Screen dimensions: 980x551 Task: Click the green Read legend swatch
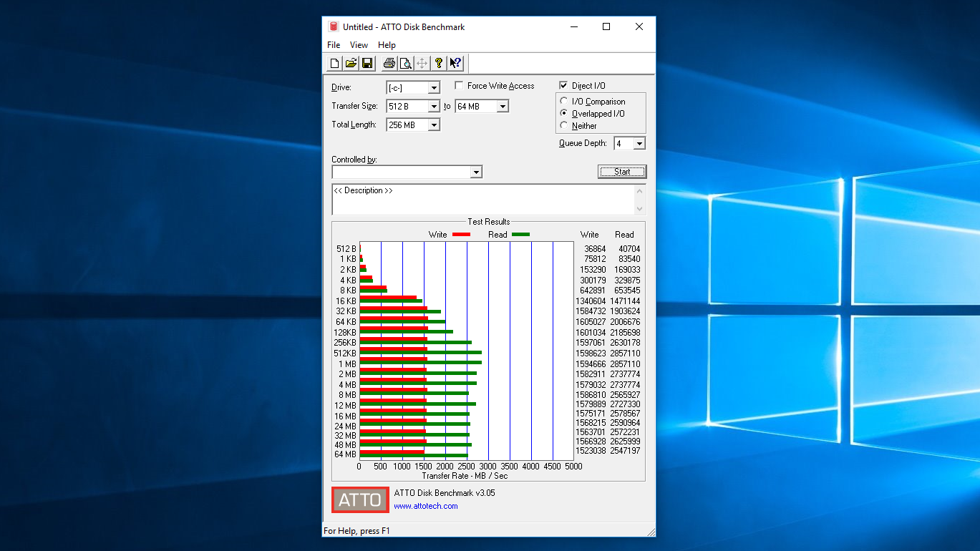520,235
